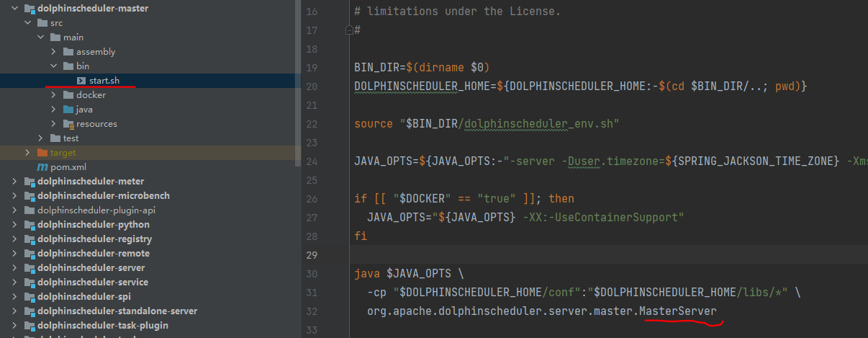Click line number 29 in gutter
Image resolution: width=868 pixels, height=338 pixels.
[311, 255]
